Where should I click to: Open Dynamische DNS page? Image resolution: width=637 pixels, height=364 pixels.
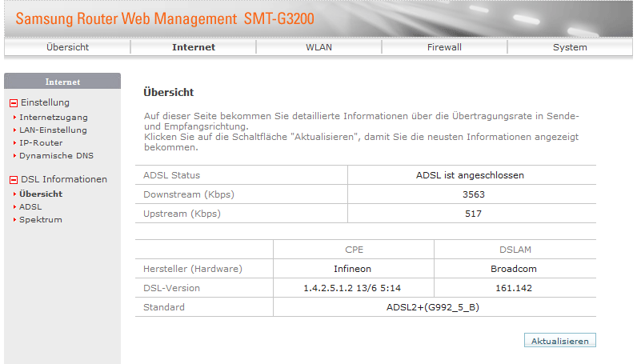(x=56, y=155)
